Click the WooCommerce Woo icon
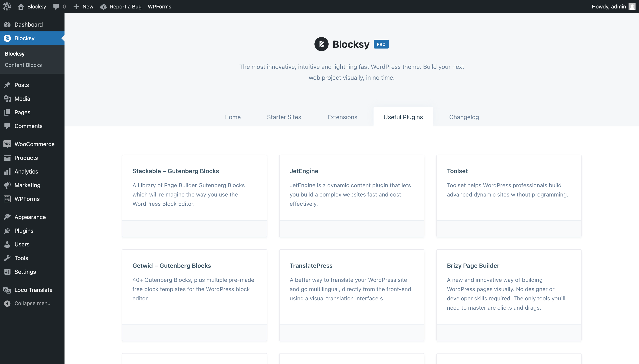This screenshot has width=639, height=364. click(x=7, y=144)
